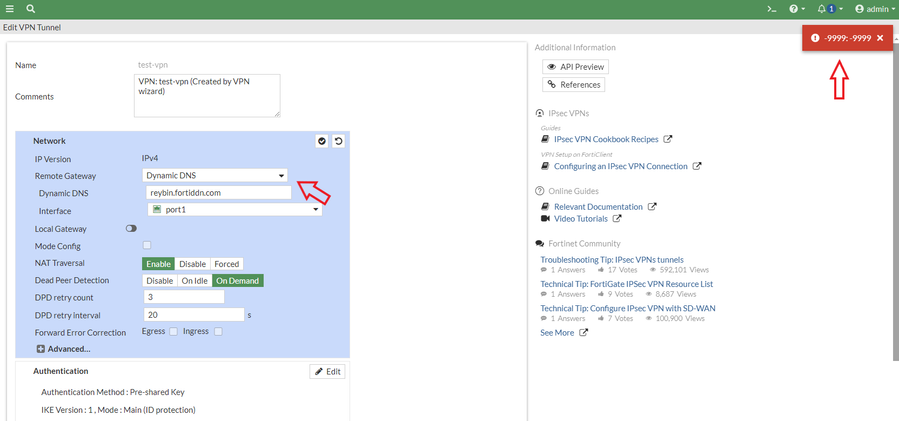Click external icon beside Video Tutorials

click(617, 219)
